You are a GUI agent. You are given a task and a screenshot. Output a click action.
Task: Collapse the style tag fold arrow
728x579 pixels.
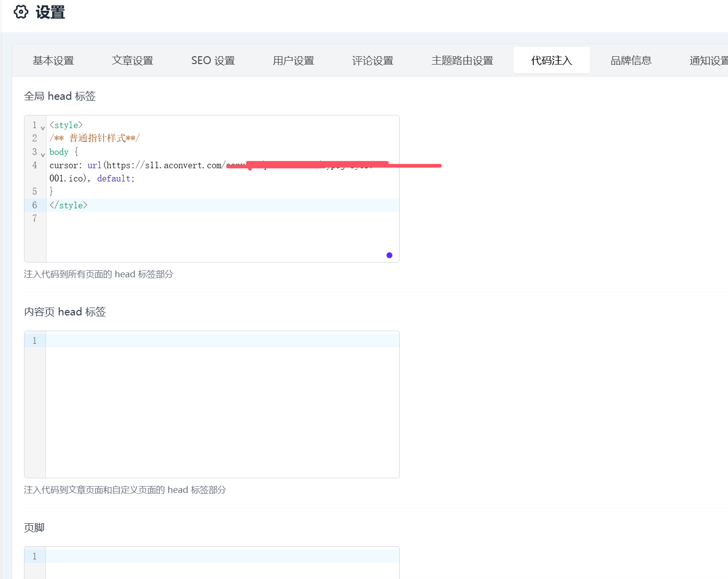pyautogui.click(x=43, y=128)
